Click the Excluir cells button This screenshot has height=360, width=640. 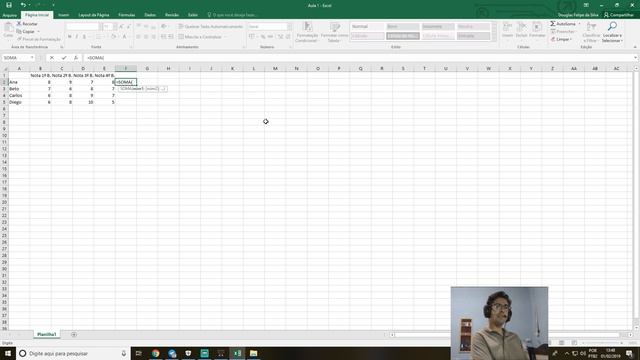point(521,31)
